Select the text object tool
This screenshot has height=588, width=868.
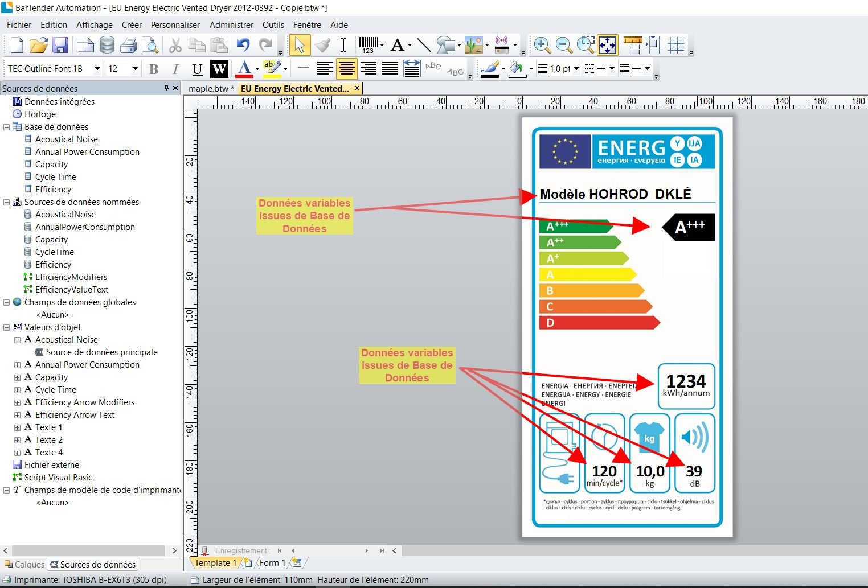coord(398,45)
